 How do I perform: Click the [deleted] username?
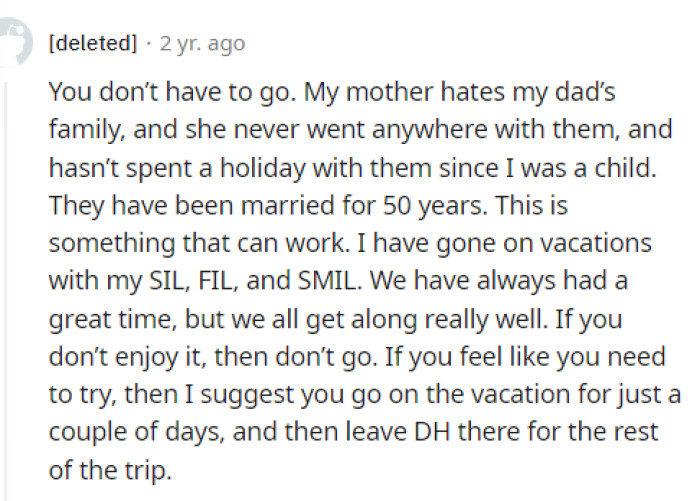(x=92, y=44)
